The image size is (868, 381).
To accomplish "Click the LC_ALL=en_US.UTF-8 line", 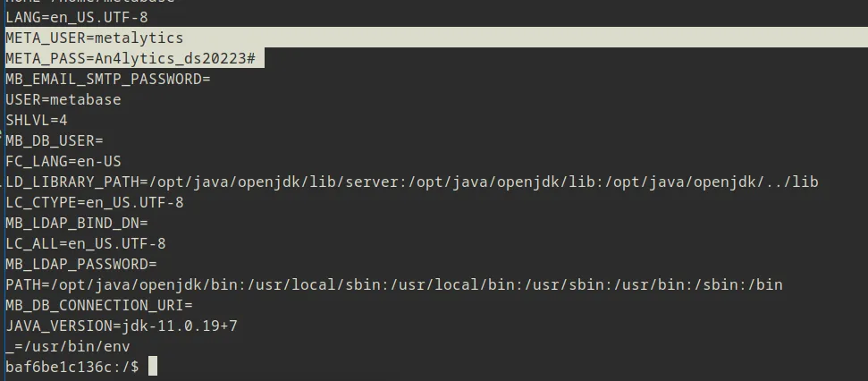I will tap(85, 243).
